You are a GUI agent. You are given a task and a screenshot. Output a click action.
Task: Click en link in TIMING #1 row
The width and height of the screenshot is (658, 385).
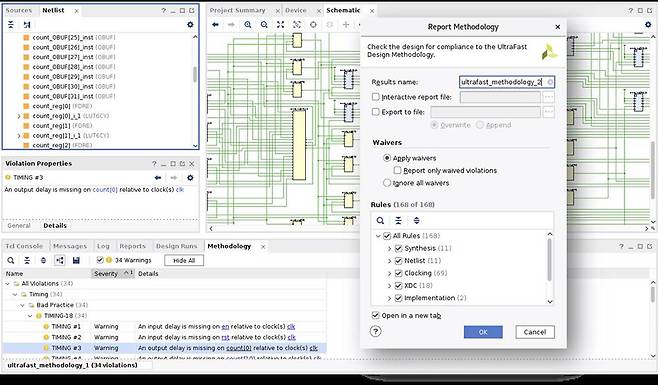(x=225, y=327)
